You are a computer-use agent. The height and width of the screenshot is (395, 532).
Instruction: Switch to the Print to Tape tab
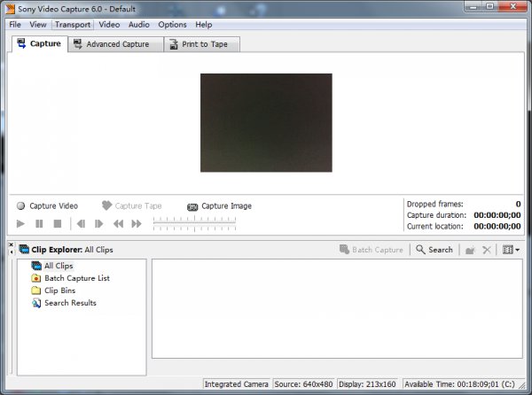202,44
